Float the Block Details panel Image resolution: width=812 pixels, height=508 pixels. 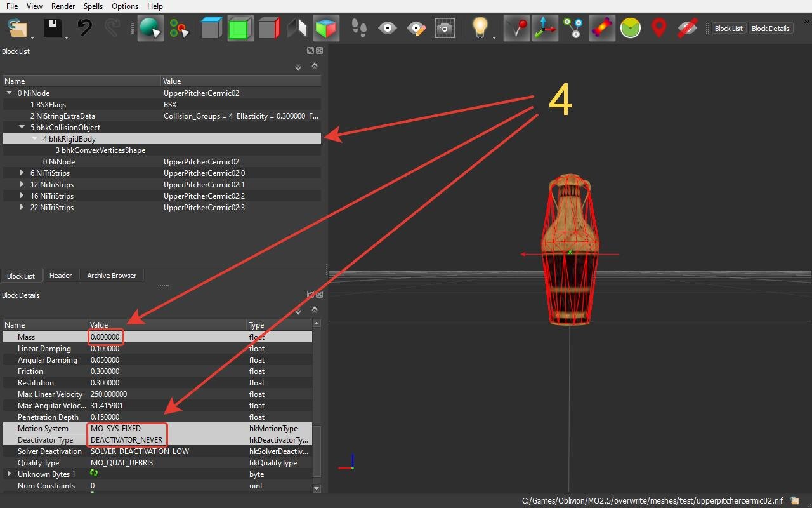click(x=310, y=295)
